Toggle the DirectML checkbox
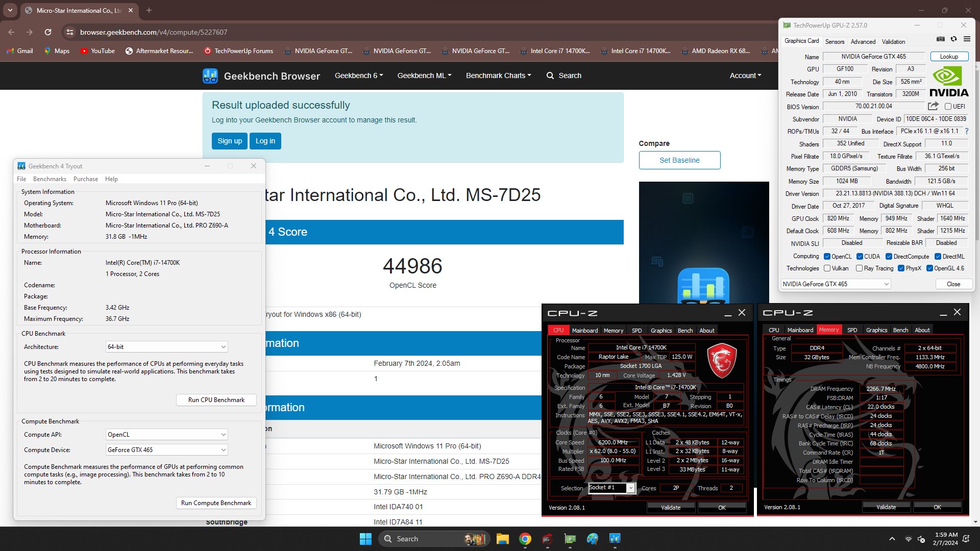The image size is (980, 551). 938,257
